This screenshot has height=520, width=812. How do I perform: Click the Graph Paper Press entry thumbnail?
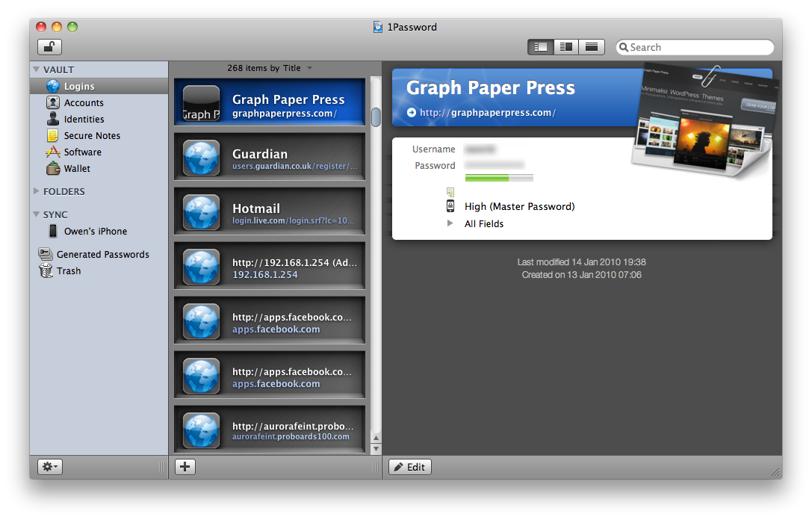click(x=202, y=103)
